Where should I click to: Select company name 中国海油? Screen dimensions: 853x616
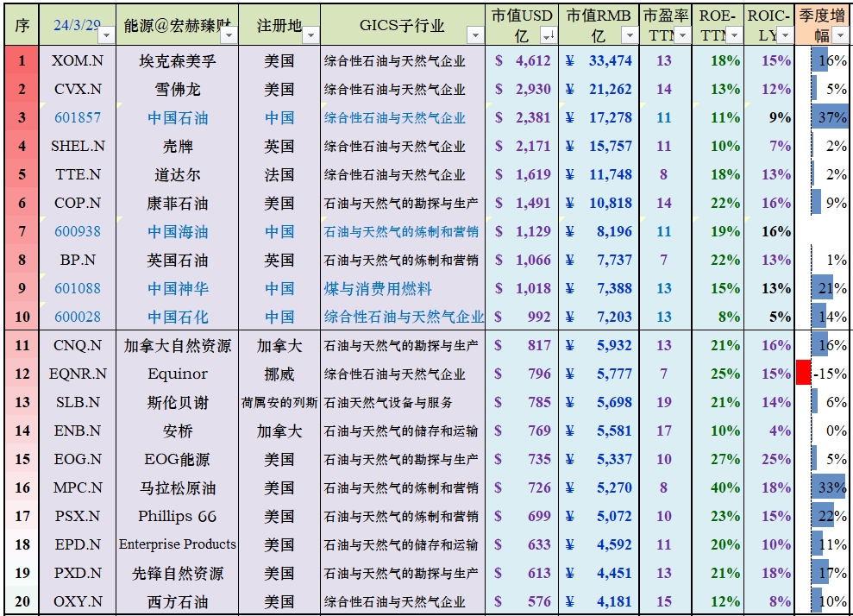point(178,231)
